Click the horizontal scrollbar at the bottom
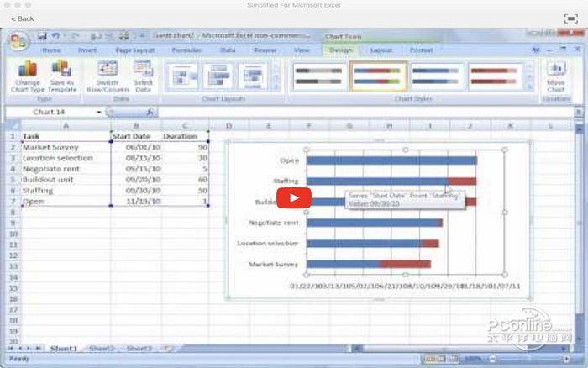Image resolution: width=588 pixels, height=368 pixels. [461, 349]
